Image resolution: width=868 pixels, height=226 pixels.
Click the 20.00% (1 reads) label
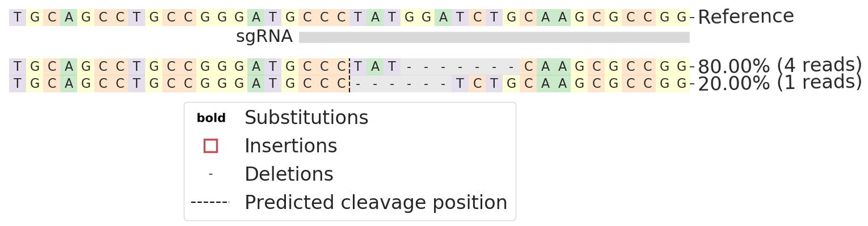[779, 83]
